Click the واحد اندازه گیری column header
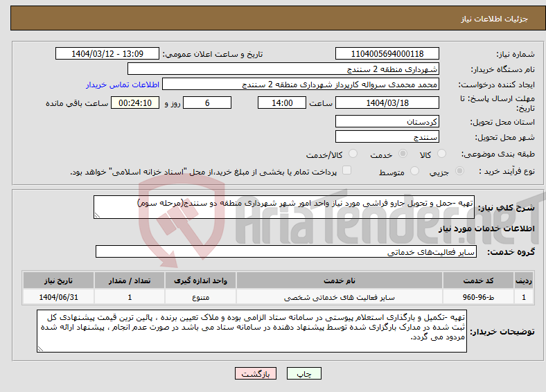Image resolution: width=546 pixels, height=392 pixels. [200, 280]
